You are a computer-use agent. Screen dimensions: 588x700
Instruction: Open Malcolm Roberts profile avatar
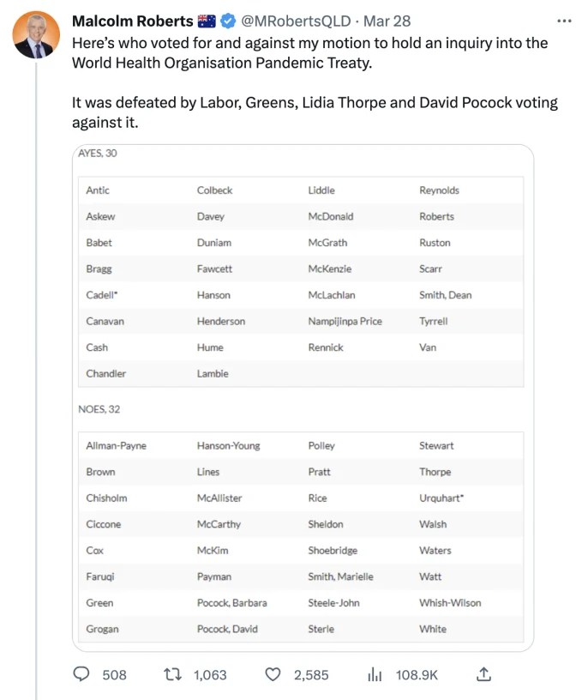click(36, 35)
